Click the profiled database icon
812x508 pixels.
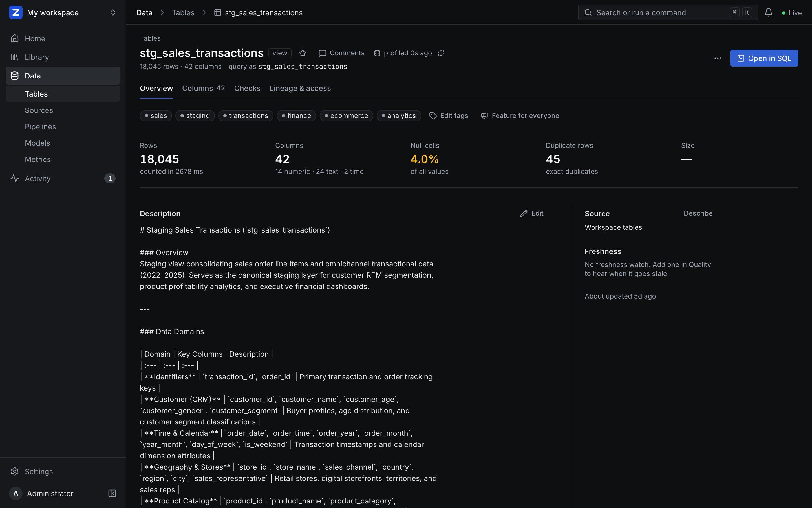click(x=377, y=53)
